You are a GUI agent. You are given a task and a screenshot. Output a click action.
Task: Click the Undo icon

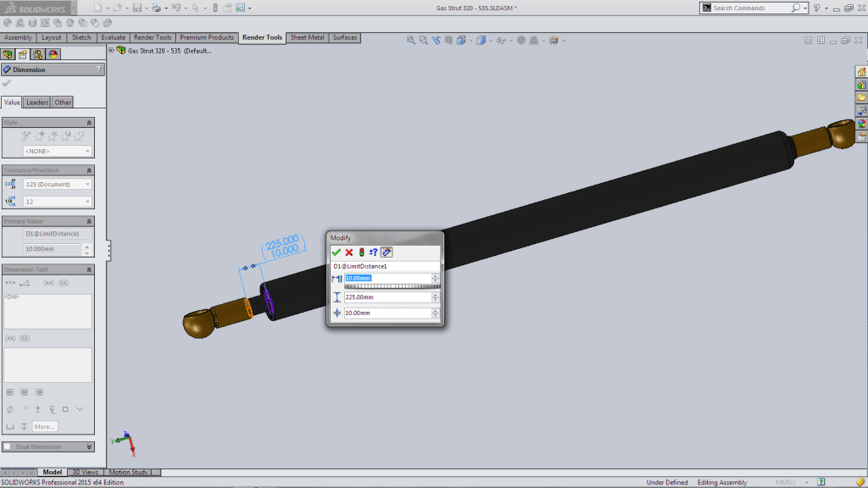178,8
